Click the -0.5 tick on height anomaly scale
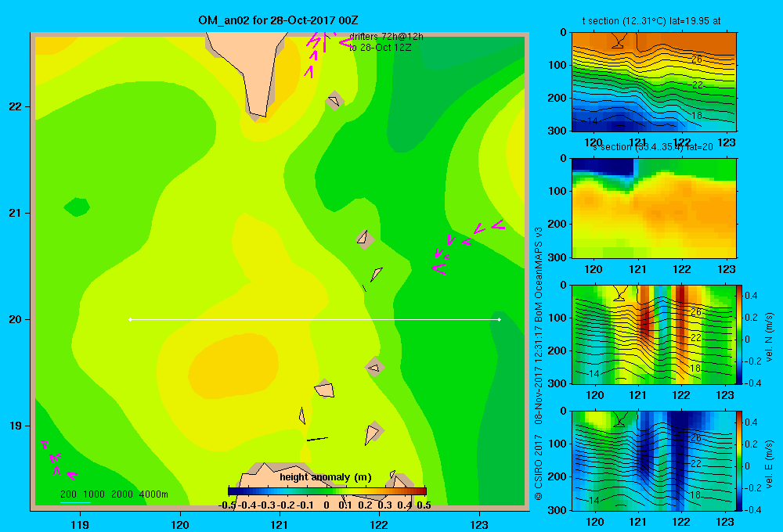Image resolution: width=783 pixels, height=532 pixels. click(227, 505)
